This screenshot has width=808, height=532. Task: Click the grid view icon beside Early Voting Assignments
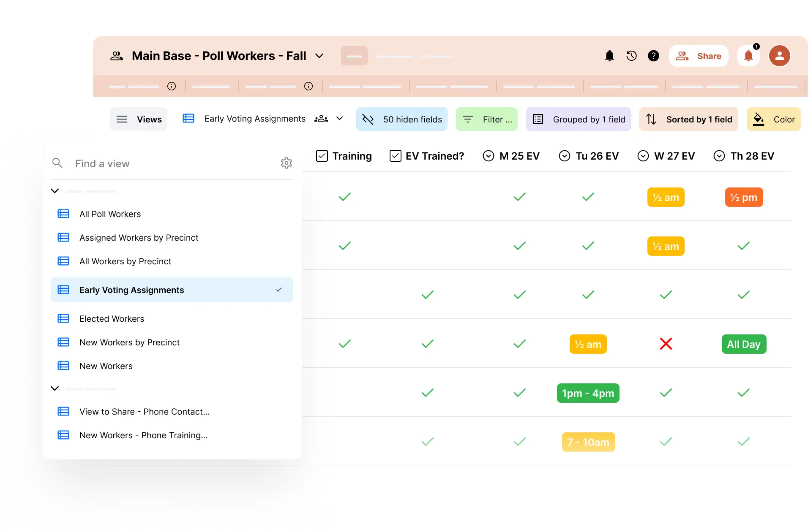188,119
